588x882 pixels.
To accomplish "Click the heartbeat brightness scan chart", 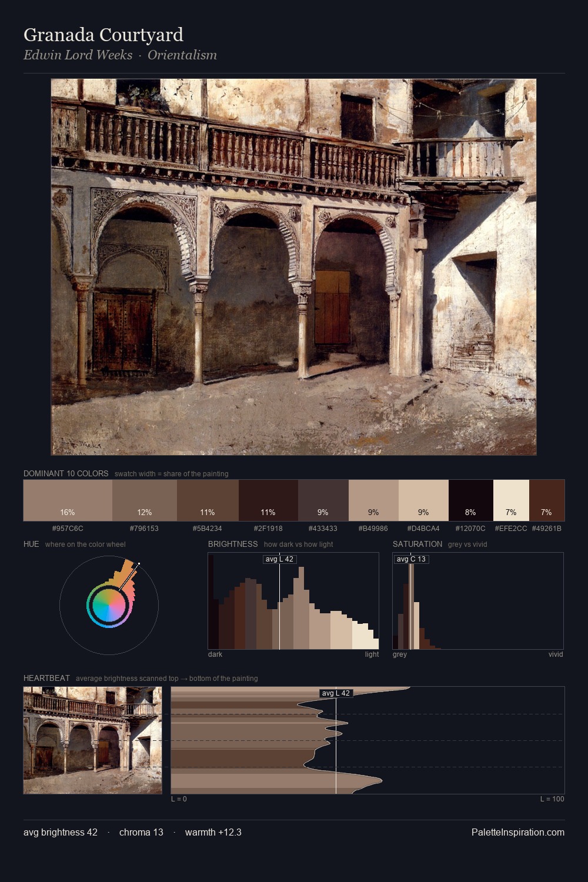I will click(367, 740).
